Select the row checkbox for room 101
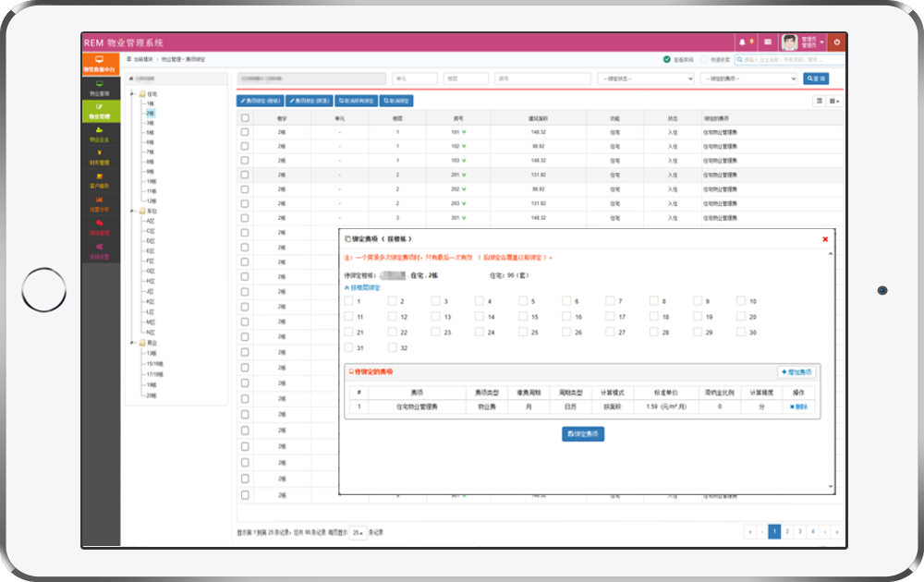 click(x=245, y=132)
